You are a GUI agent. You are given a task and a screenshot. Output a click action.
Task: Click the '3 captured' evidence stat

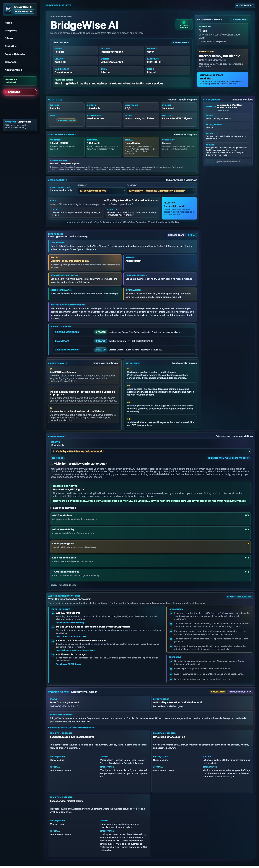pos(178,107)
